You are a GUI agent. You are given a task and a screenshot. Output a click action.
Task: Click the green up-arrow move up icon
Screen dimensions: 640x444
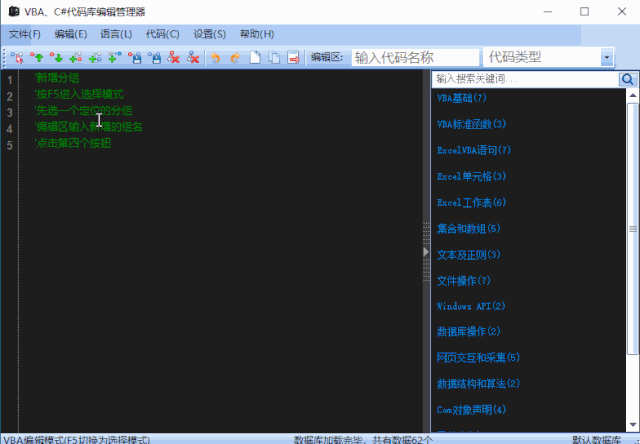coord(37,58)
